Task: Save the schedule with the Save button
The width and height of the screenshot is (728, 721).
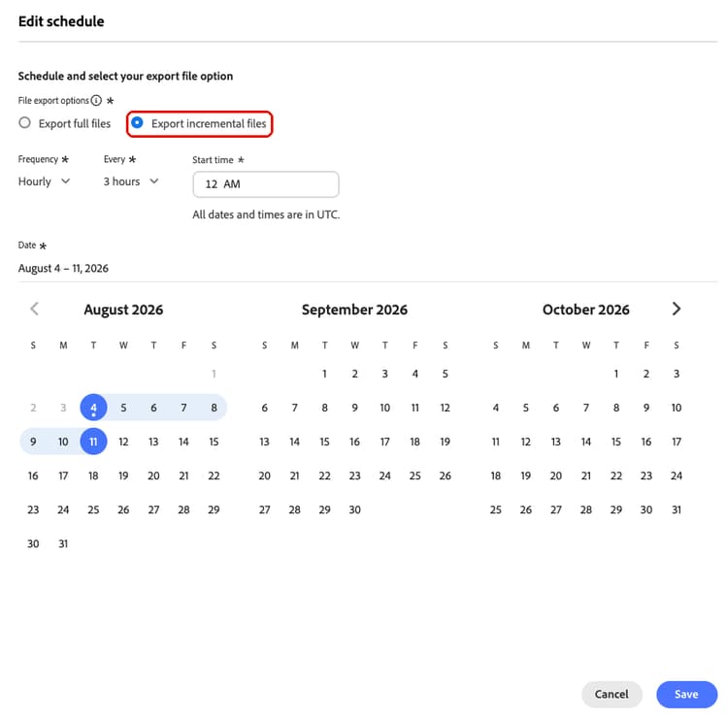Action: click(686, 694)
